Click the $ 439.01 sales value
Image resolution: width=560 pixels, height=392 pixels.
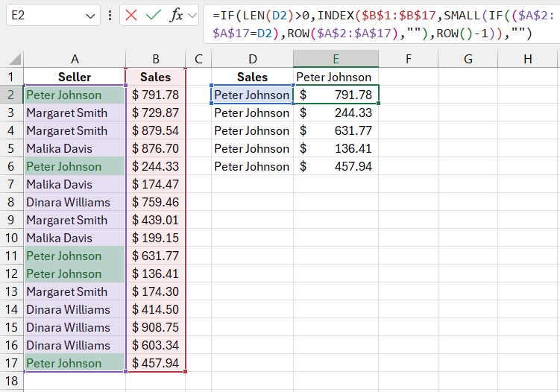(156, 220)
